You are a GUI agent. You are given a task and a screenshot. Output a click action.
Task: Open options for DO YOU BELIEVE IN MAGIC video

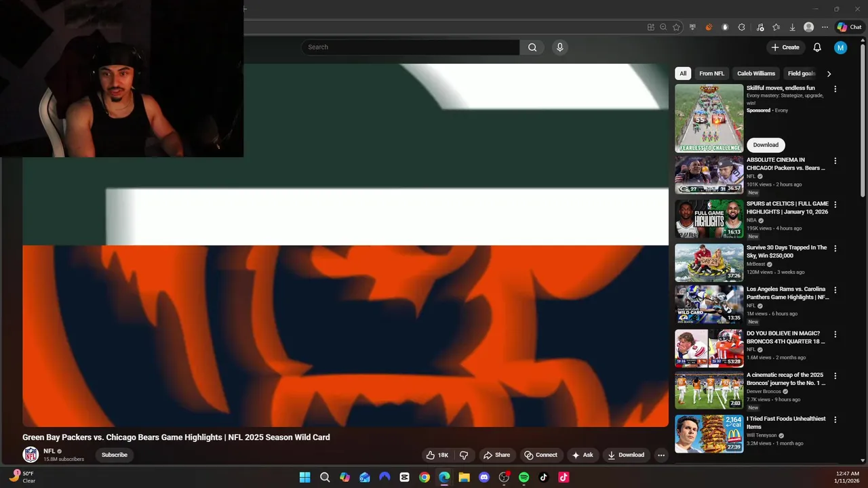tap(835, 334)
